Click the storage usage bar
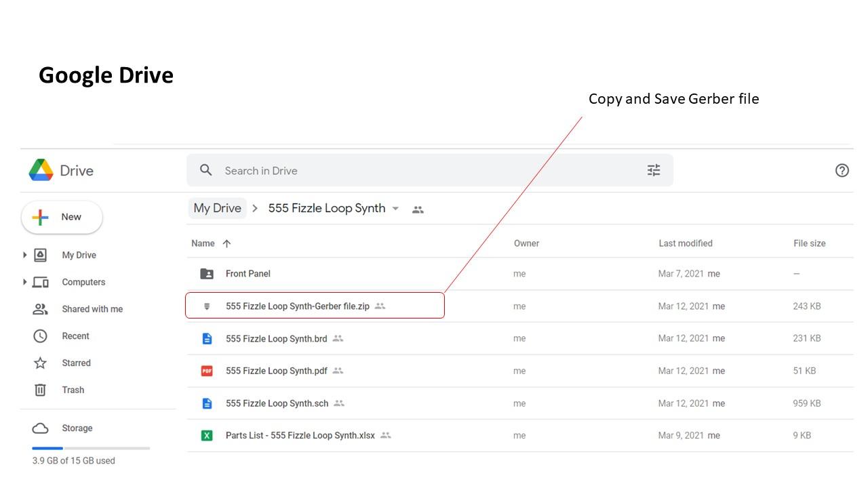 click(91, 448)
